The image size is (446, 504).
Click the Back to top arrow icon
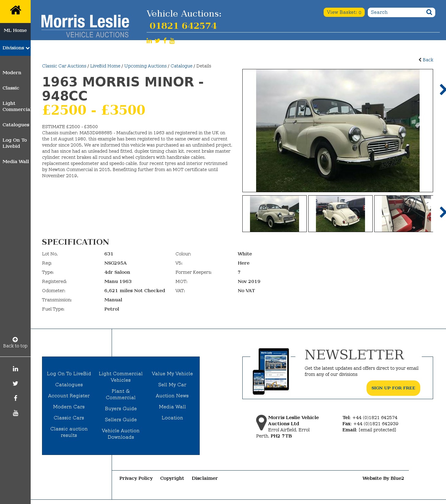click(15, 339)
